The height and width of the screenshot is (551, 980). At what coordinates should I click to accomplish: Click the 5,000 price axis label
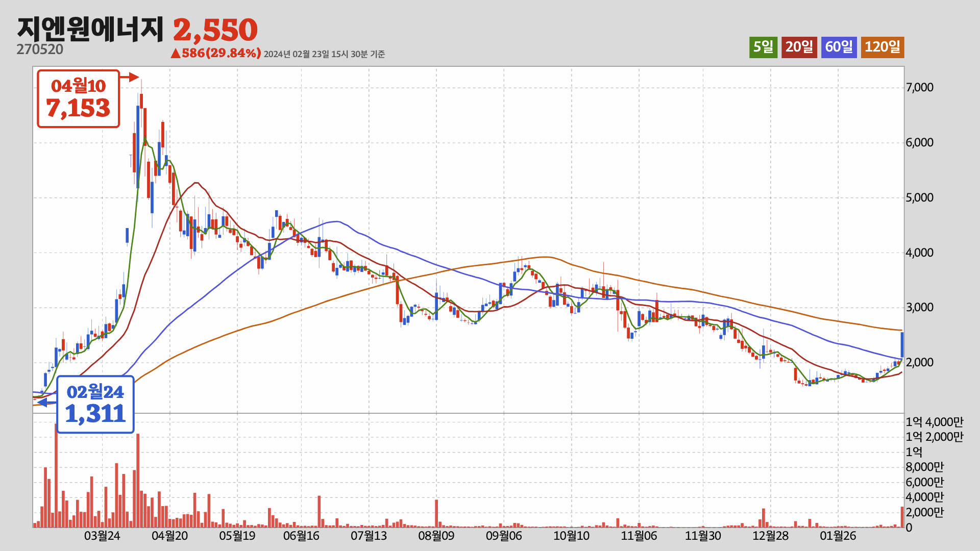pos(919,198)
